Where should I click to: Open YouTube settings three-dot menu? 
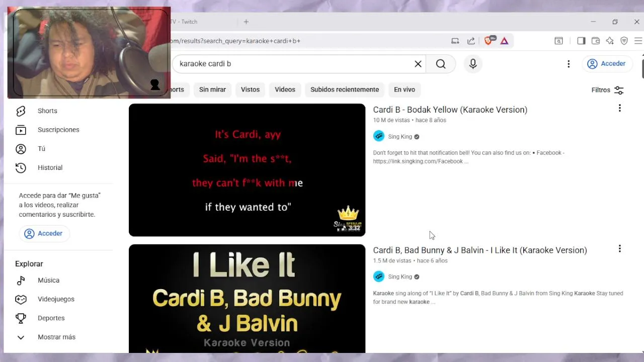(x=569, y=64)
